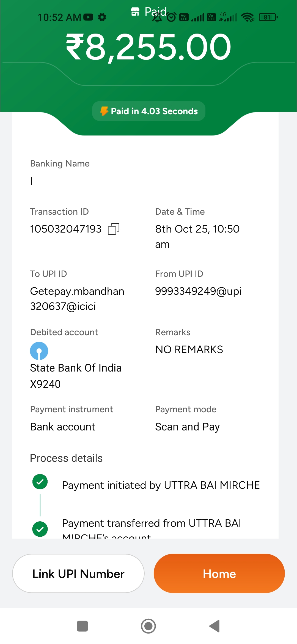Tap the lightning bolt icon in paid badge
Screen dimensions: 297x644
click(104, 111)
